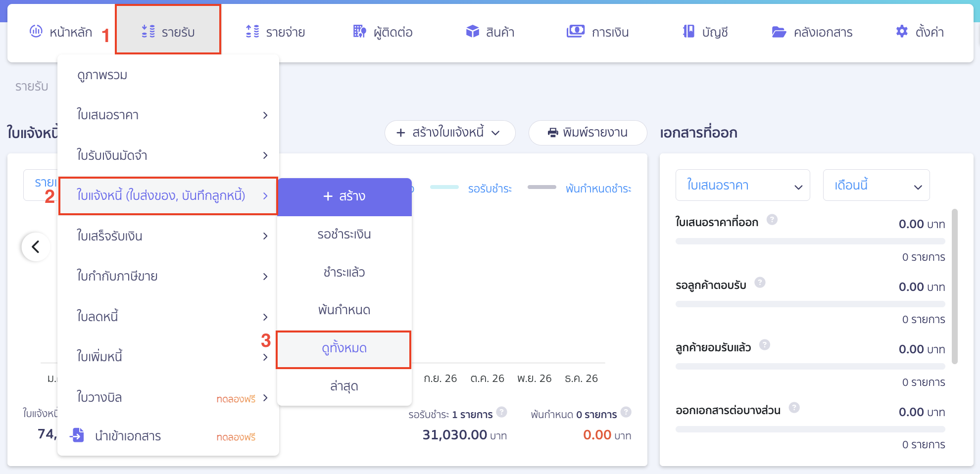
Task: Click the สินค้า product box icon
Action: 473,31
